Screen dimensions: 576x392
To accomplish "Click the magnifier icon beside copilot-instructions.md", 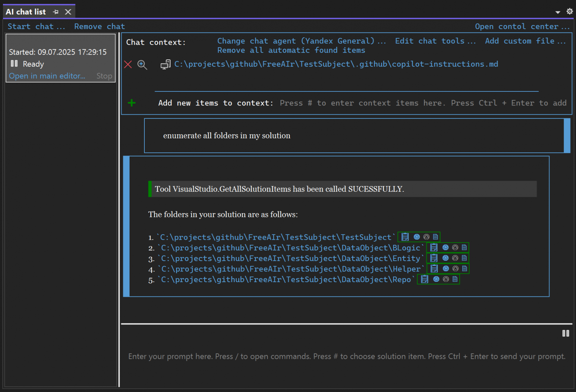I will point(142,65).
